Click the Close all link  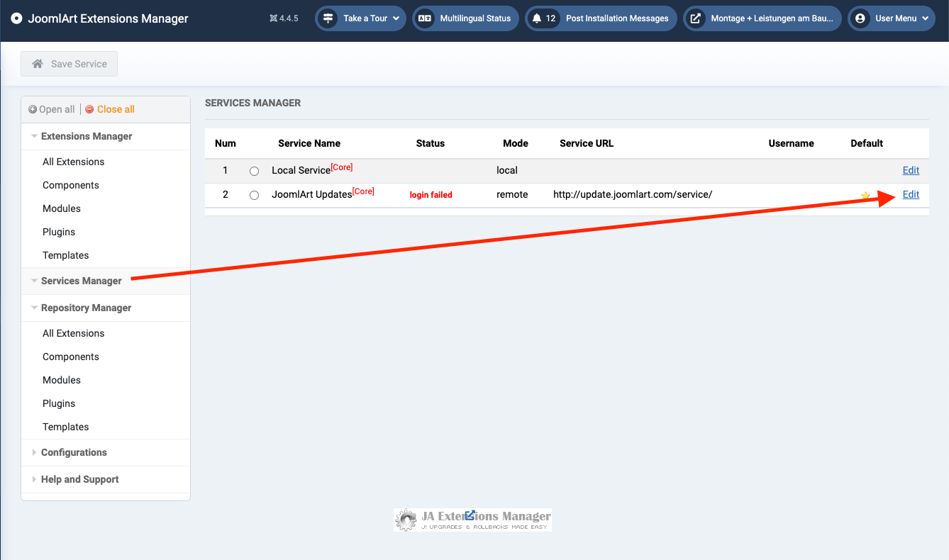116,109
